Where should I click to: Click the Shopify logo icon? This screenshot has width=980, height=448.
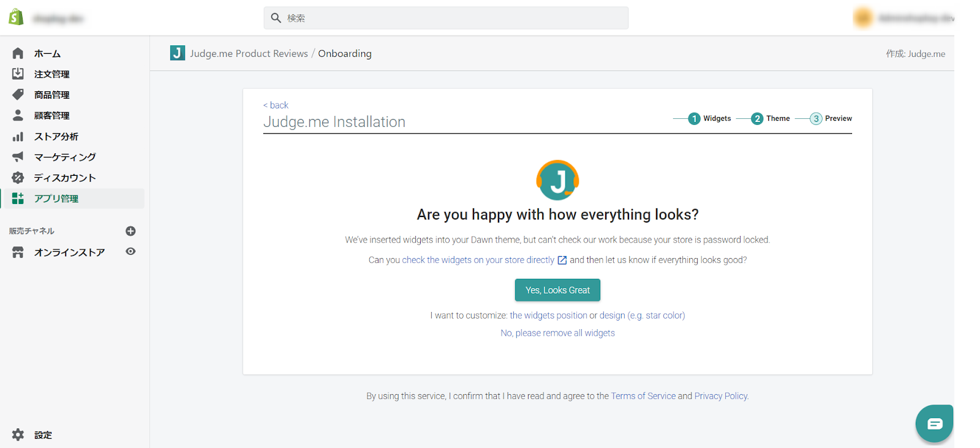[x=17, y=17]
